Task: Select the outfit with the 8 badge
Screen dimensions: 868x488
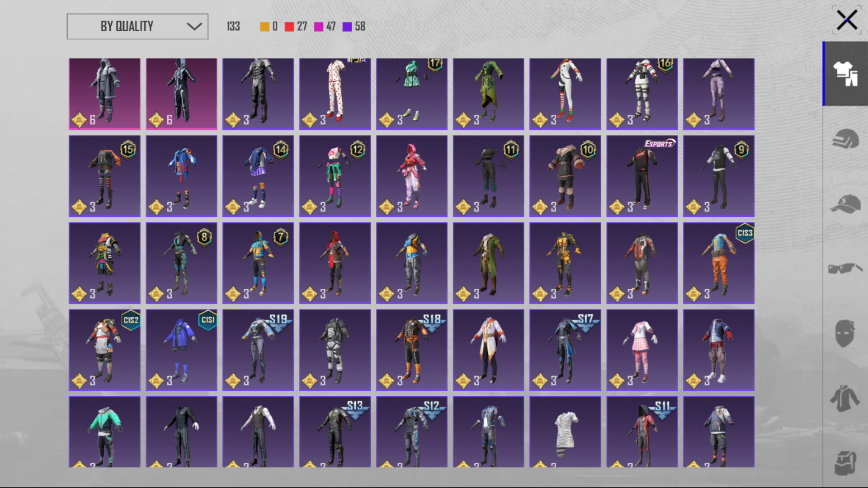Action: (x=181, y=263)
